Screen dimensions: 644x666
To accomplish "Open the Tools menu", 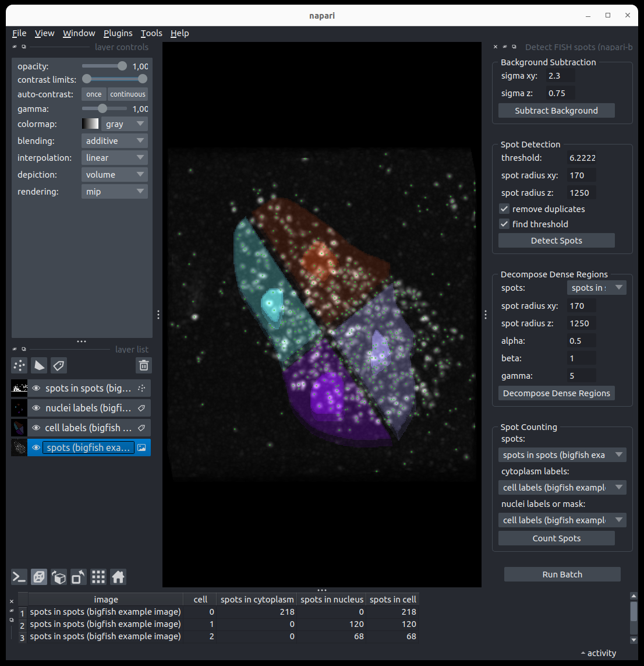I will (151, 33).
